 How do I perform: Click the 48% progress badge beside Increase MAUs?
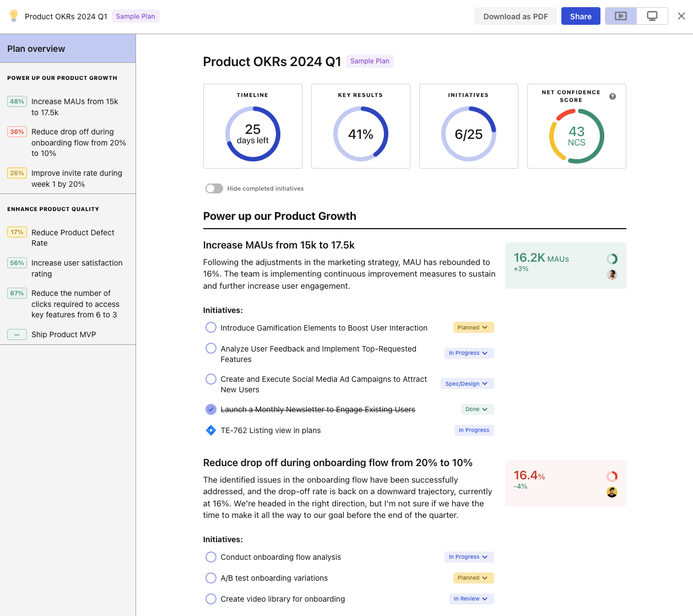(x=17, y=101)
